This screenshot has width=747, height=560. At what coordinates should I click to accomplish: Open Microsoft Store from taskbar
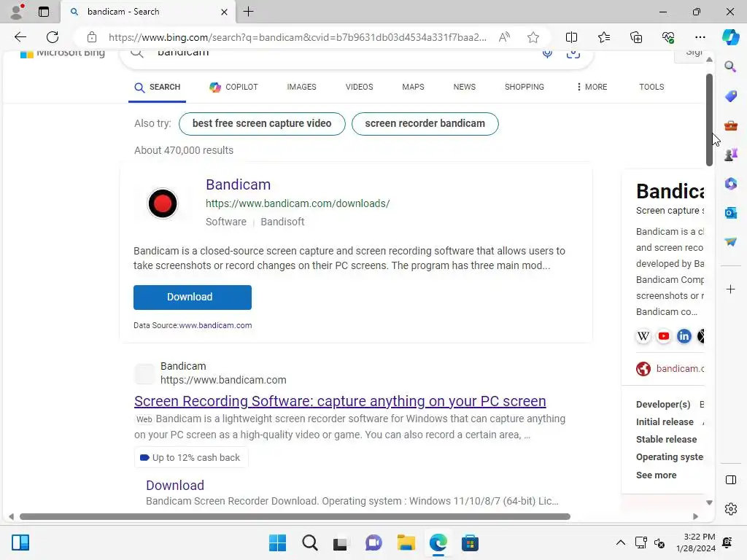[x=470, y=542]
